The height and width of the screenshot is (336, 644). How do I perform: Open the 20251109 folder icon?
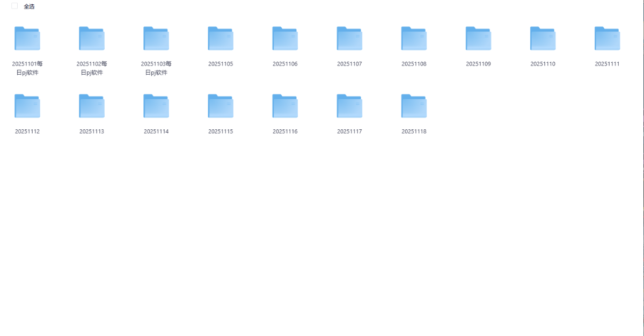coord(478,39)
